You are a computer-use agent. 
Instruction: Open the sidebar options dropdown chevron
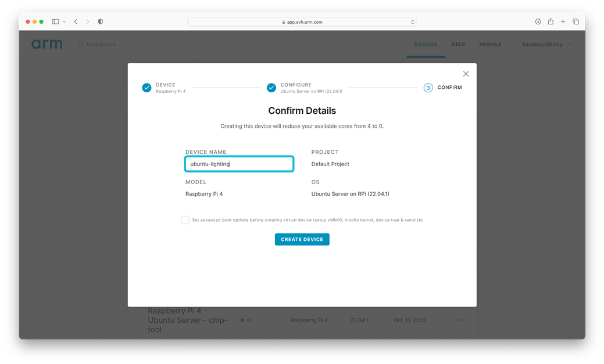[x=65, y=21]
